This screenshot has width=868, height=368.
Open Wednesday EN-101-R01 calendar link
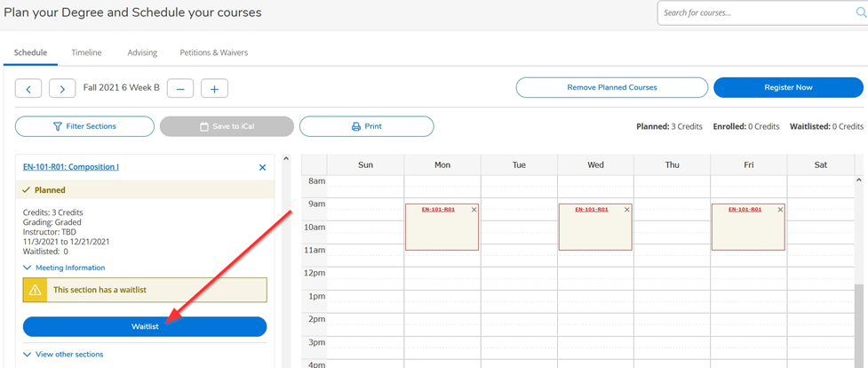[591, 210]
